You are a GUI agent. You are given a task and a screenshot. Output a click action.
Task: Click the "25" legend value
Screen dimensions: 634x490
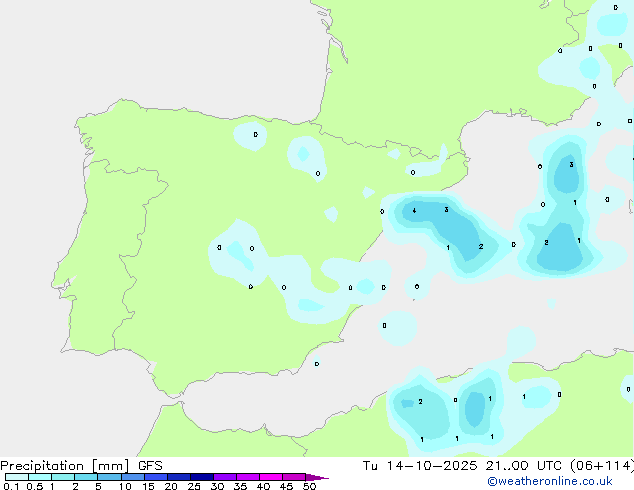pos(194,486)
